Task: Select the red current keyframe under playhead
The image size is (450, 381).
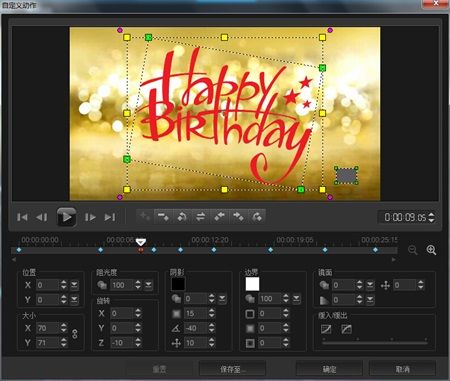Action: point(141,250)
